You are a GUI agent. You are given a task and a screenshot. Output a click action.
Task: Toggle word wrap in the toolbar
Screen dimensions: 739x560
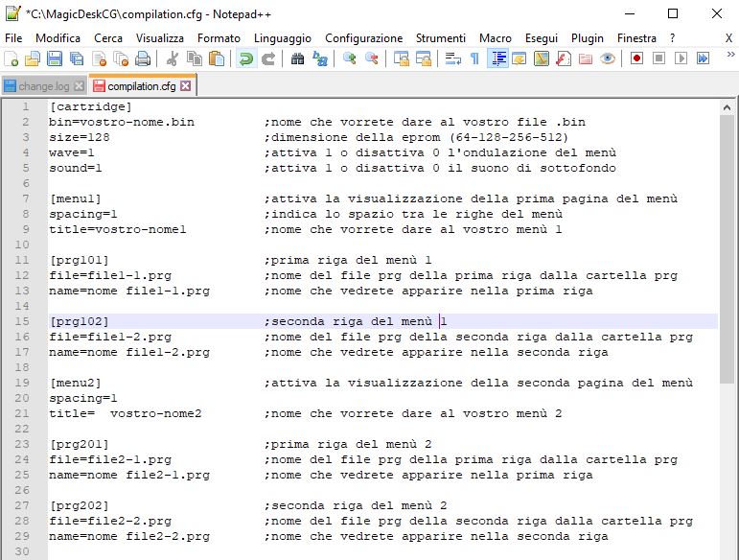click(453, 58)
